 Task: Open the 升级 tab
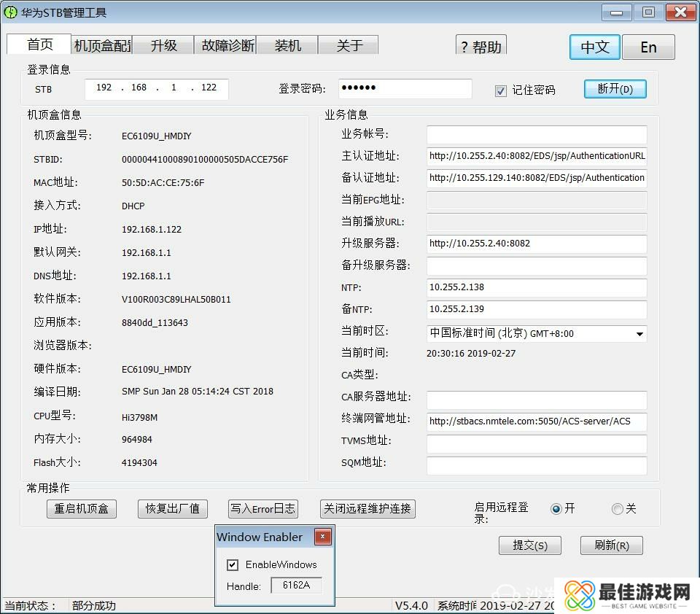pos(164,45)
